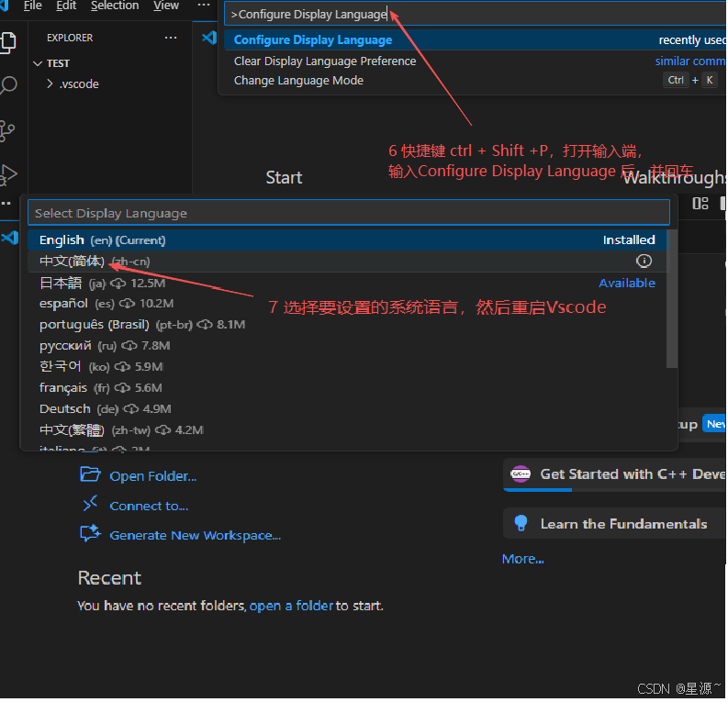This screenshot has height=702, width=728.
Task: Click the Generate New Workspace sparkle icon
Action: click(x=90, y=533)
